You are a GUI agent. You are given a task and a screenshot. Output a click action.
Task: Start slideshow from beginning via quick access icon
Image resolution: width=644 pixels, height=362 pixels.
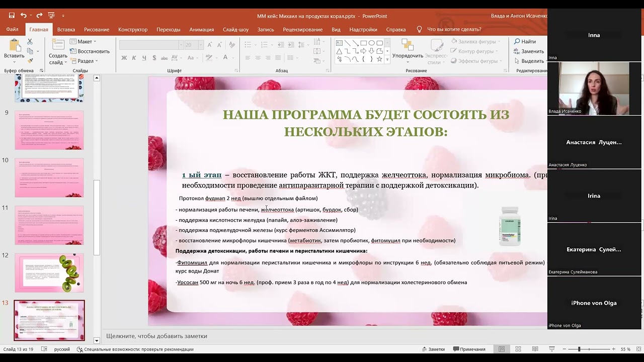[51, 16]
